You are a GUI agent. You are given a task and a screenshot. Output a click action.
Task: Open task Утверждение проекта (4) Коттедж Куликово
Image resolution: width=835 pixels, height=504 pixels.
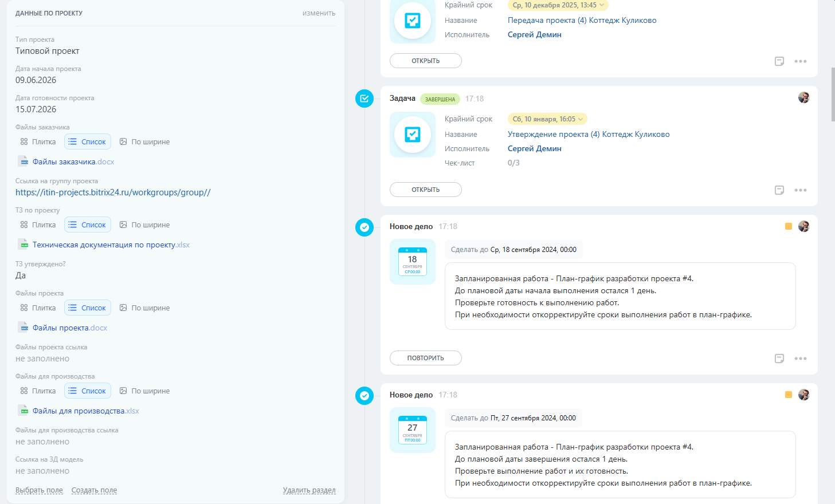point(589,134)
